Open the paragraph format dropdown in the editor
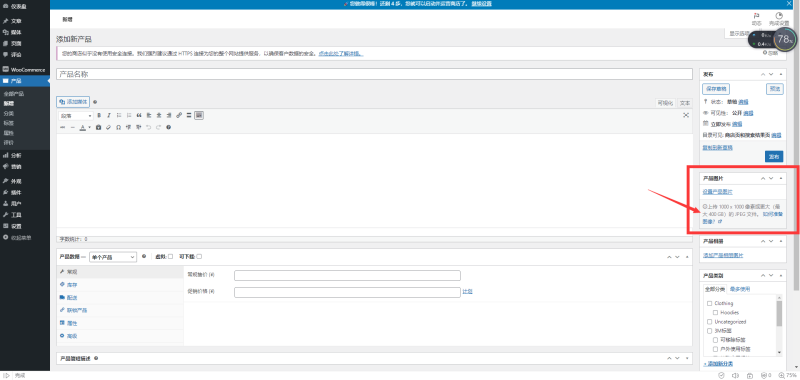 point(76,116)
